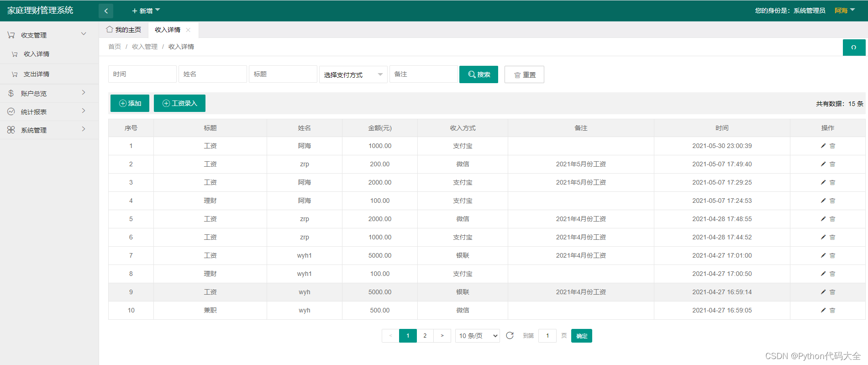Edit row 7 for wyh1 salary
The width and height of the screenshot is (868, 365).
coord(823,255)
